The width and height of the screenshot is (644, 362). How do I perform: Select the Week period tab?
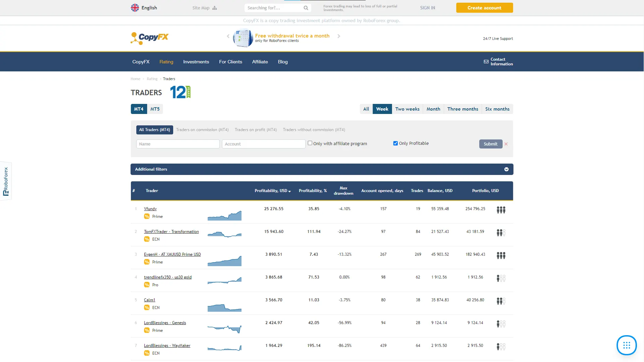tap(382, 109)
